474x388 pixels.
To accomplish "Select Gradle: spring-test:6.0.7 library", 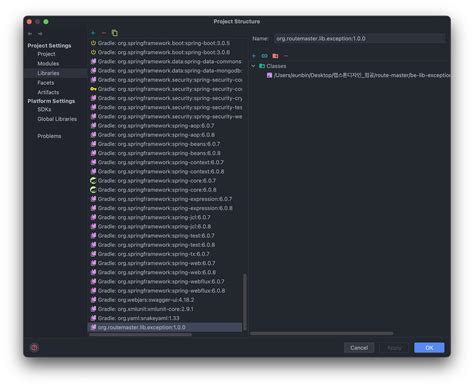I will (166, 236).
